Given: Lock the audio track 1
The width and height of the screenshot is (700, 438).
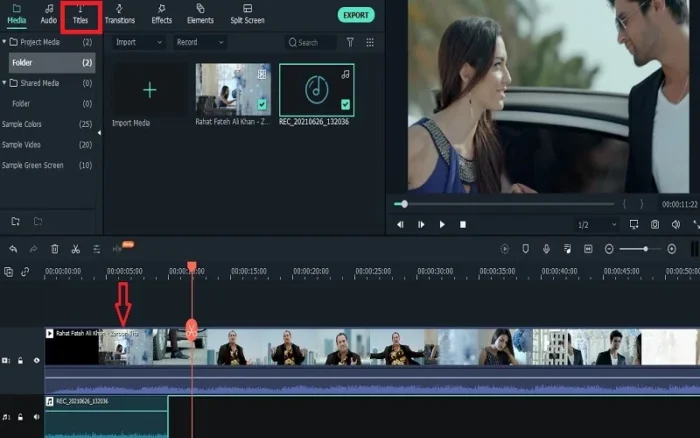Looking at the screenshot, I should tap(21, 417).
